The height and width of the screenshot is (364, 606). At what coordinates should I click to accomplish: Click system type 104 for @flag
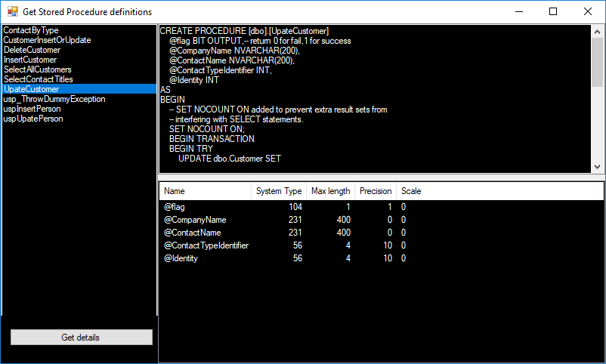295,207
